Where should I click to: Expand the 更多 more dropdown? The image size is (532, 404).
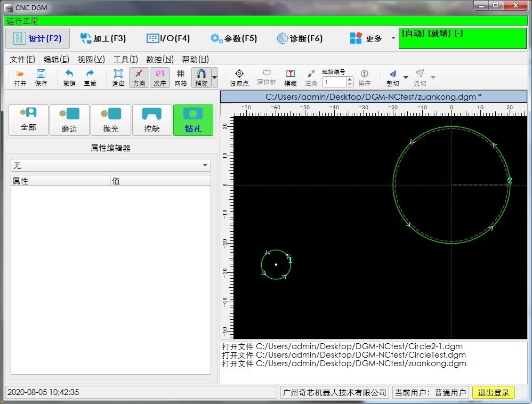click(393, 38)
